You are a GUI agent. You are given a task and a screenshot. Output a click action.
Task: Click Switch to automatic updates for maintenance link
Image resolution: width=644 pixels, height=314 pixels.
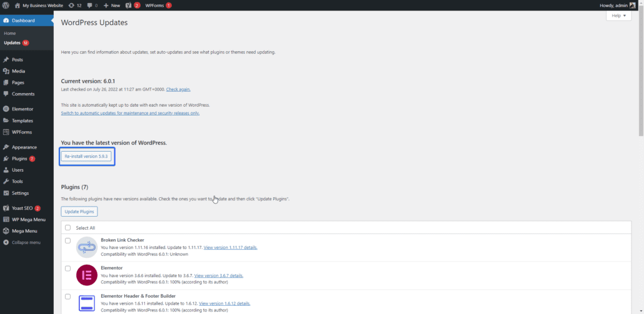coord(130,113)
